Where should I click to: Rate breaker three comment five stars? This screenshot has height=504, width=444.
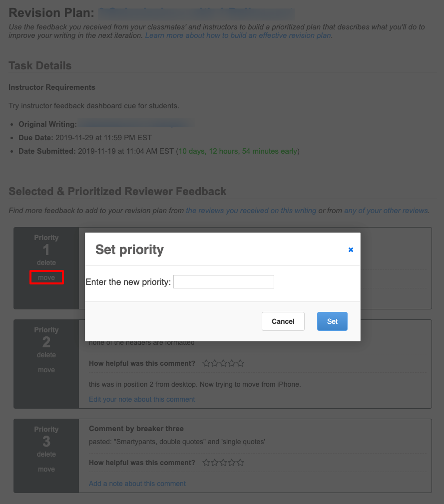click(x=240, y=463)
